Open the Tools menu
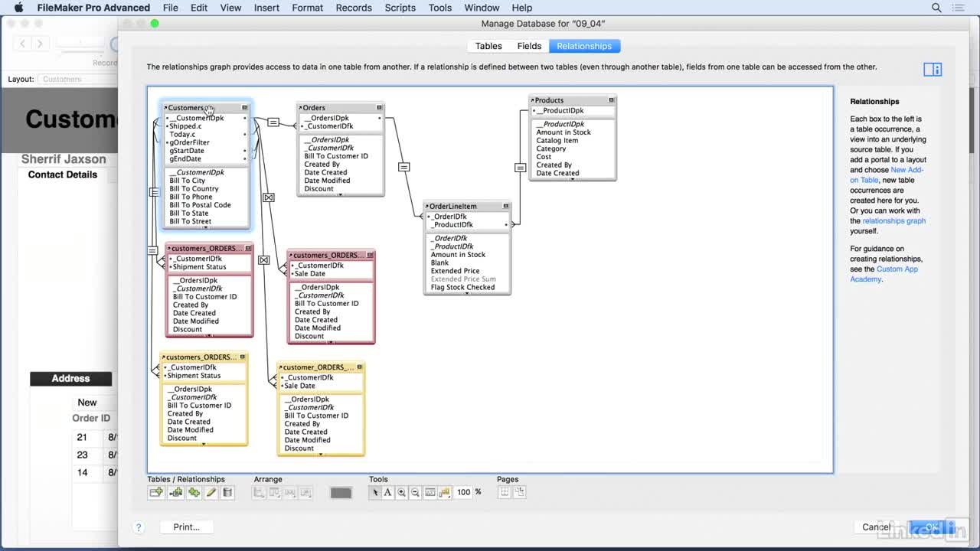The image size is (980, 551). click(x=440, y=8)
